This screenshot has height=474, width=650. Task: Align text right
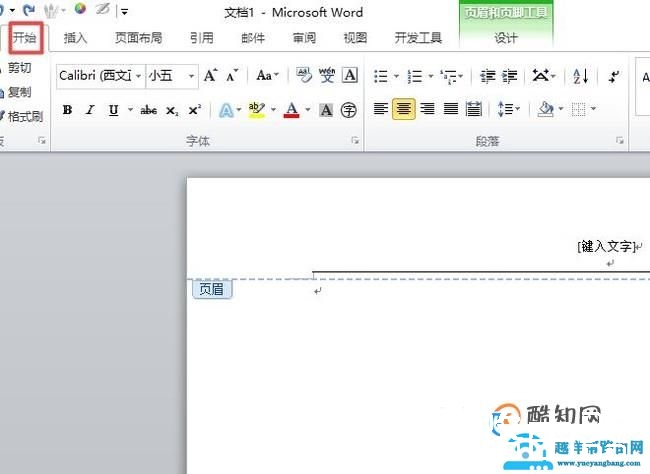(x=427, y=109)
